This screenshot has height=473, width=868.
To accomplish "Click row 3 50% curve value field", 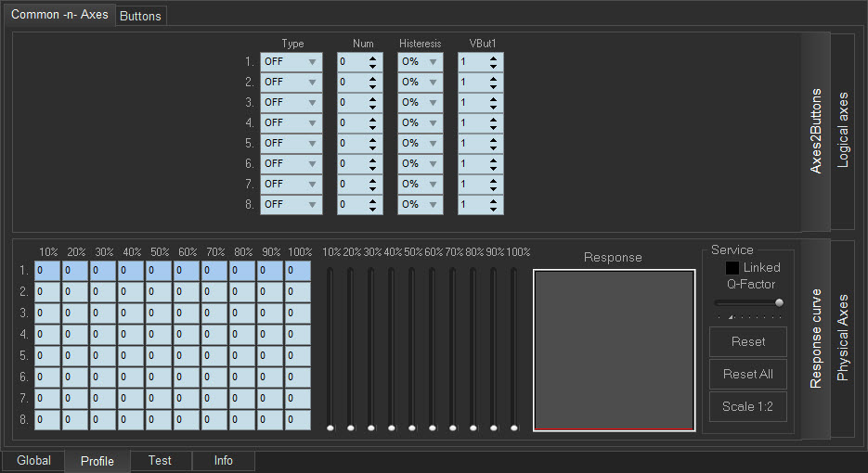I will [159, 313].
